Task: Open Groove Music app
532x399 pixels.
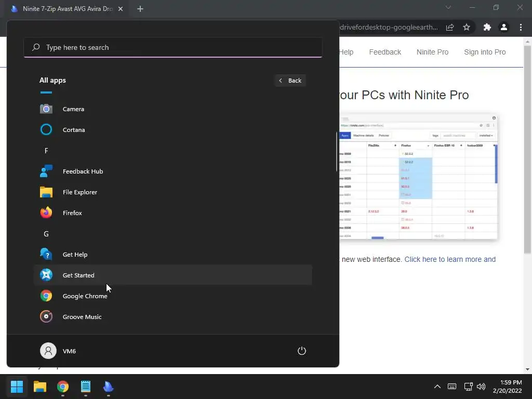Action: coord(172,316)
